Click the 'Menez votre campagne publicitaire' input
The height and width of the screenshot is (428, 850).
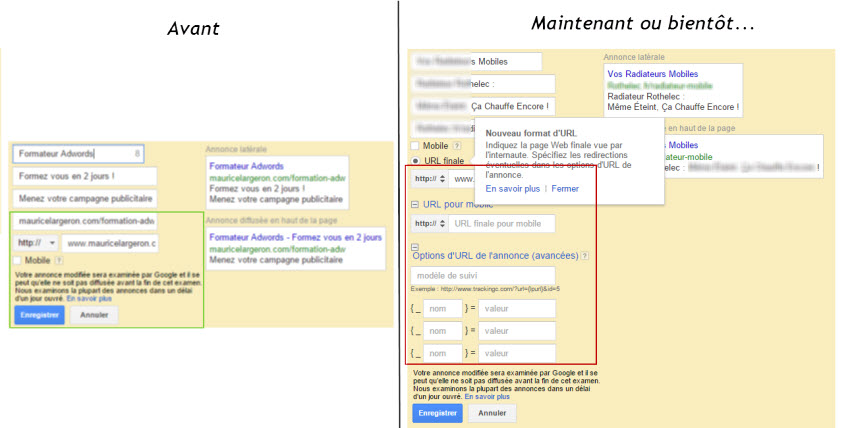pyautogui.click(x=85, y=198)
